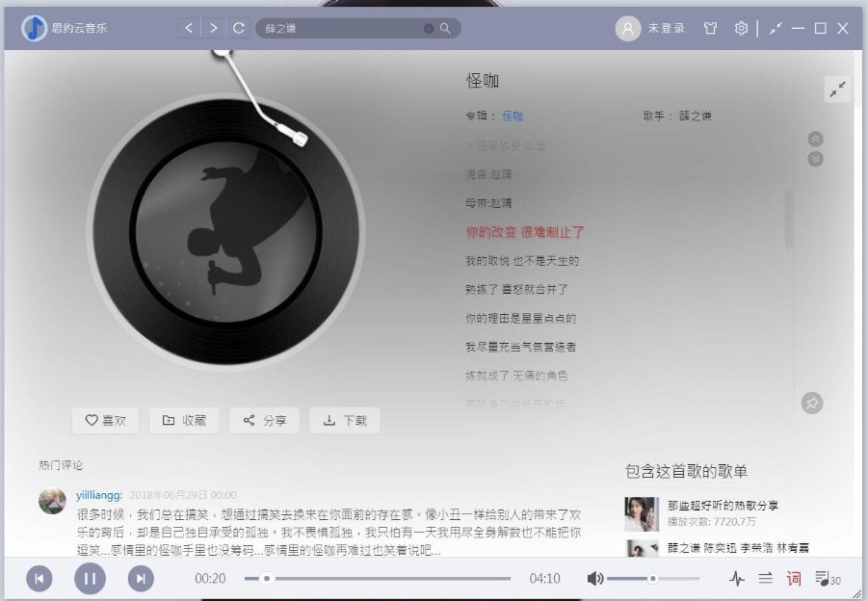Image resolution: width=868 pixels, height=601 pixels.
Task: Click singer name 薛之谦
Action: pyautogui.click(x=696, y=116)
